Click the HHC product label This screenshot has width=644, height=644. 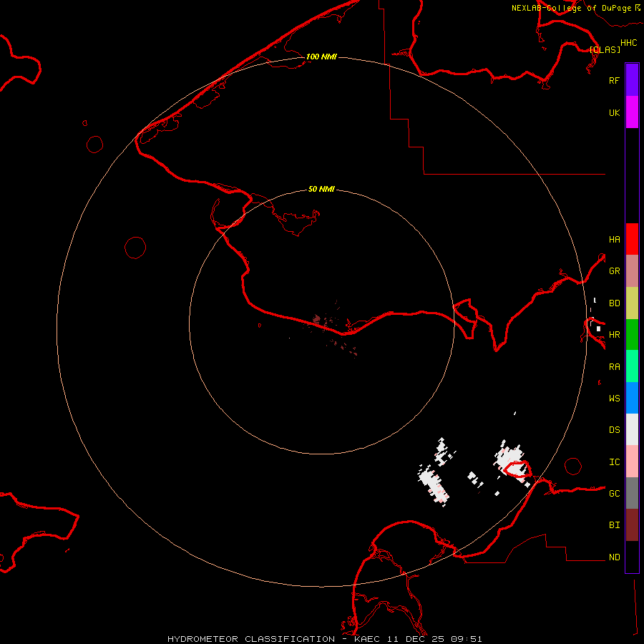628,43
